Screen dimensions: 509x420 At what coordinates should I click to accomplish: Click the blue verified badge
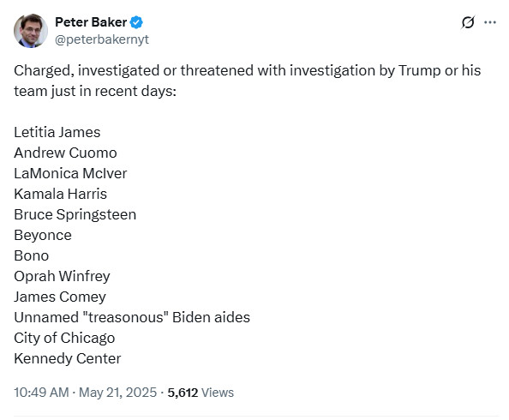coord(136,22)
